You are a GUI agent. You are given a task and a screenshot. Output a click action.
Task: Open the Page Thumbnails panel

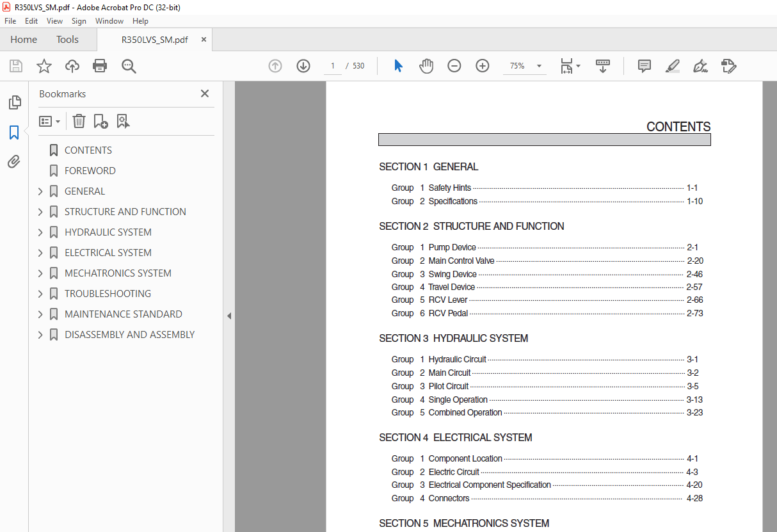15,102
